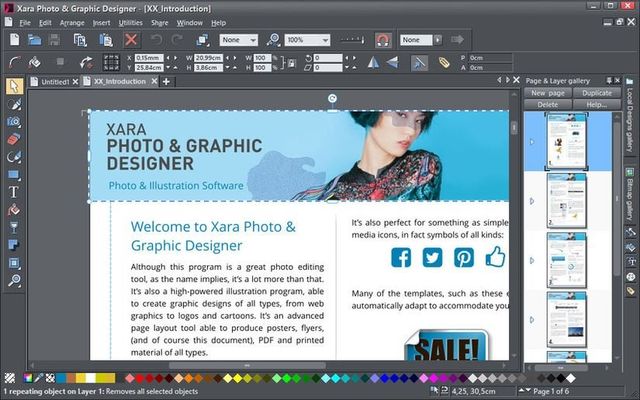Image resolution: width=640 pixels, height=400 pixels.
Task: Toggle the magnet snap button
Action: [382, 40]
